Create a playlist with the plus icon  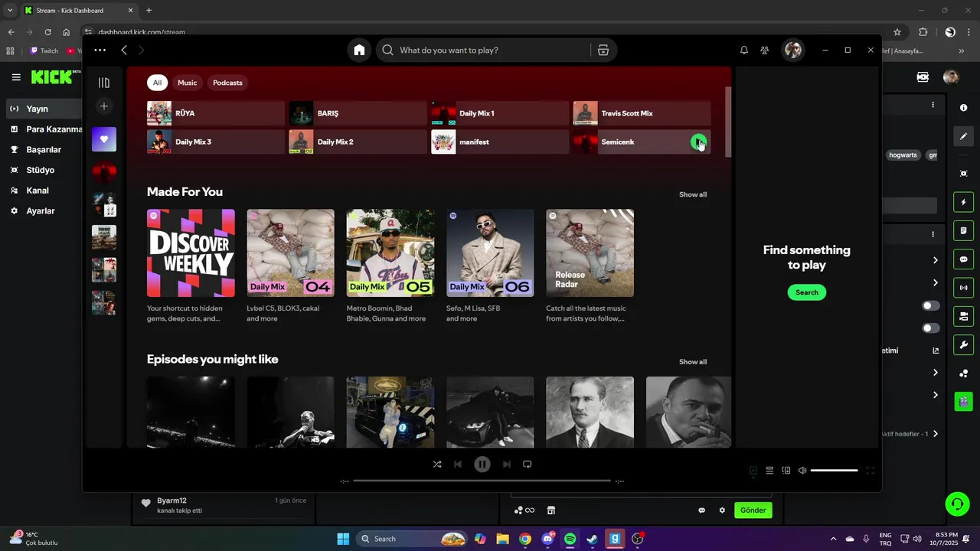click(x=104, y=106)
